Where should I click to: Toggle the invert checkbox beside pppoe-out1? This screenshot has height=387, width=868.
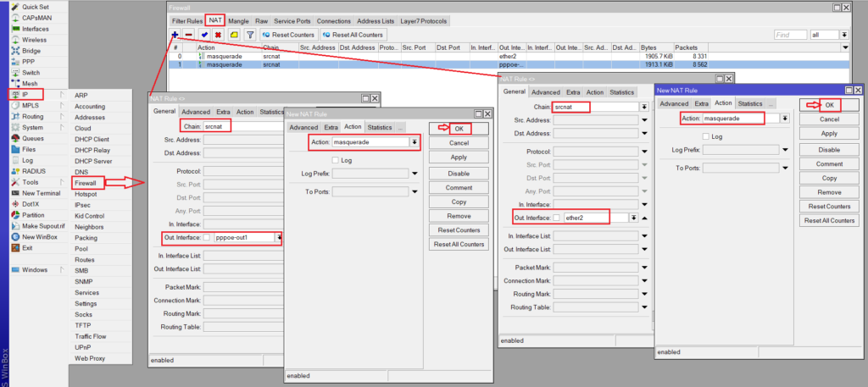[x=208, y=237]
